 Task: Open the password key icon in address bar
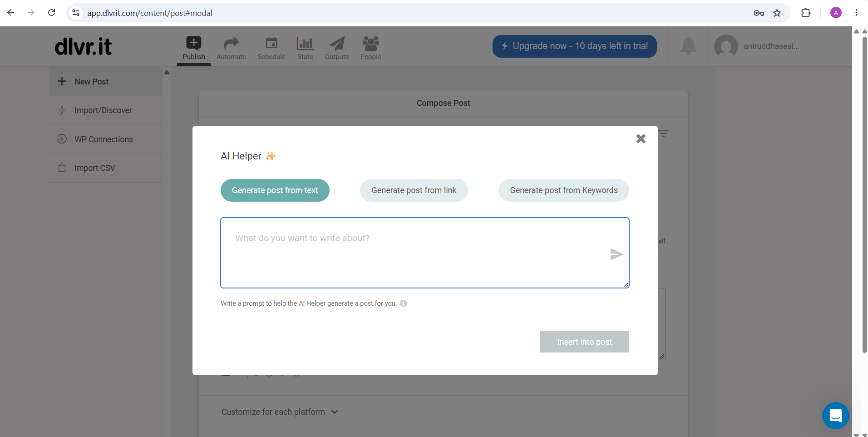coord(759,13)
